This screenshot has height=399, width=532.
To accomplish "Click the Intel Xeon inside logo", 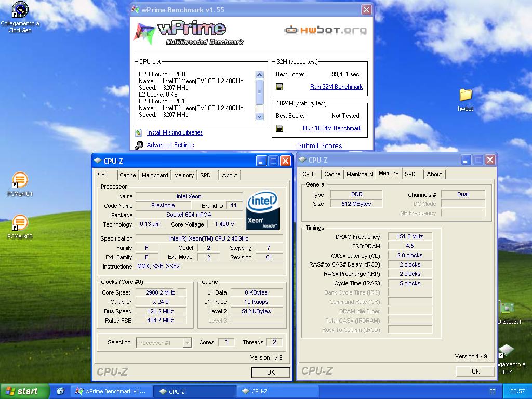I will pos(262,210).
